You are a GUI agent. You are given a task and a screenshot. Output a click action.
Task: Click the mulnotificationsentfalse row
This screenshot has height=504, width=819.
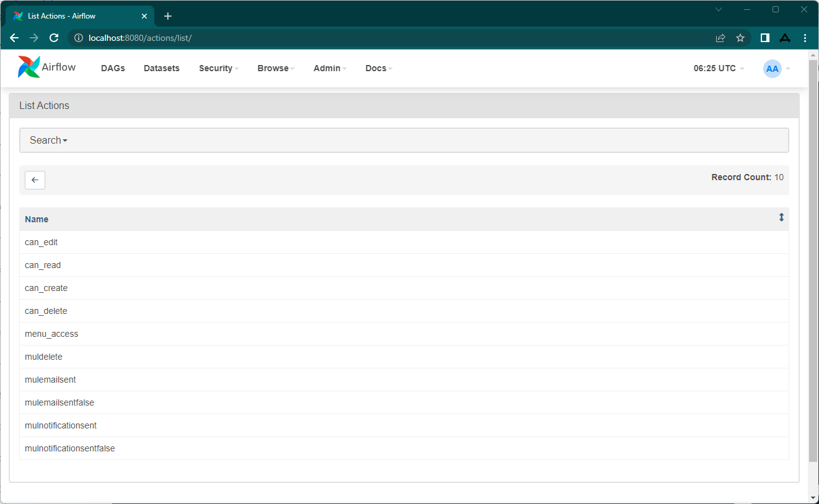(404, 448)
